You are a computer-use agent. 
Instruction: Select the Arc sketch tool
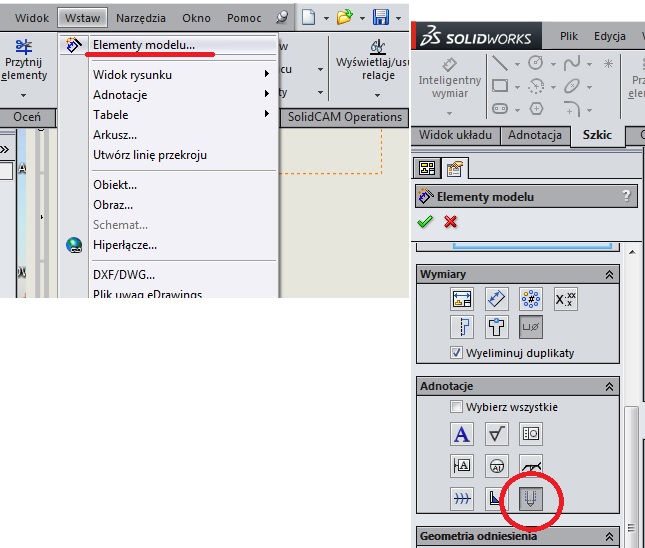(536, 86)
